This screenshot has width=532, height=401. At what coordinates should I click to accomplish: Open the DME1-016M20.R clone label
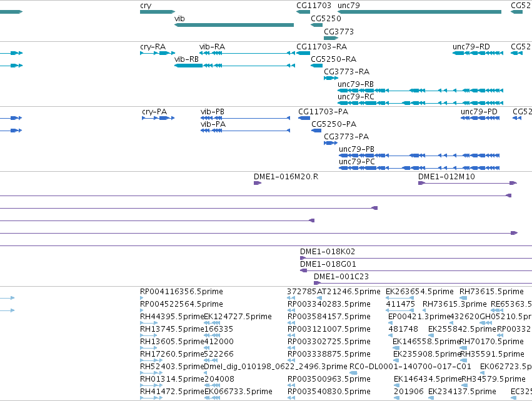coord(286,177)
